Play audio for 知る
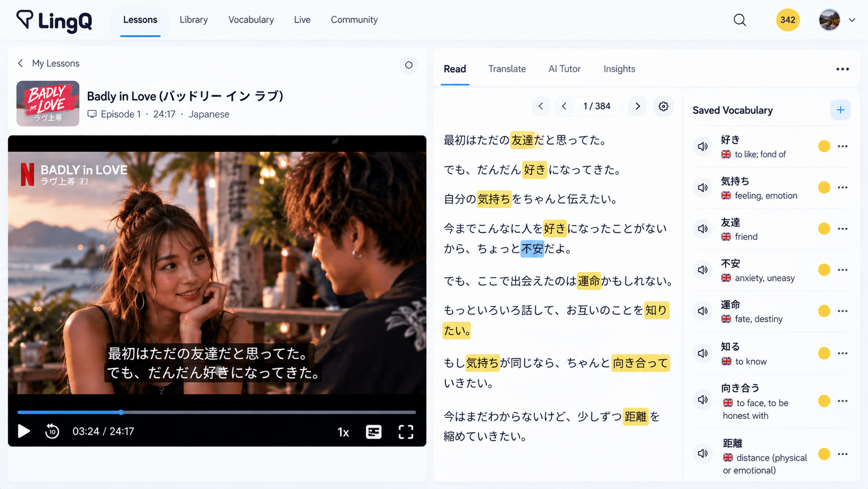Screen dimensions: 868x489 click(703, 353)
